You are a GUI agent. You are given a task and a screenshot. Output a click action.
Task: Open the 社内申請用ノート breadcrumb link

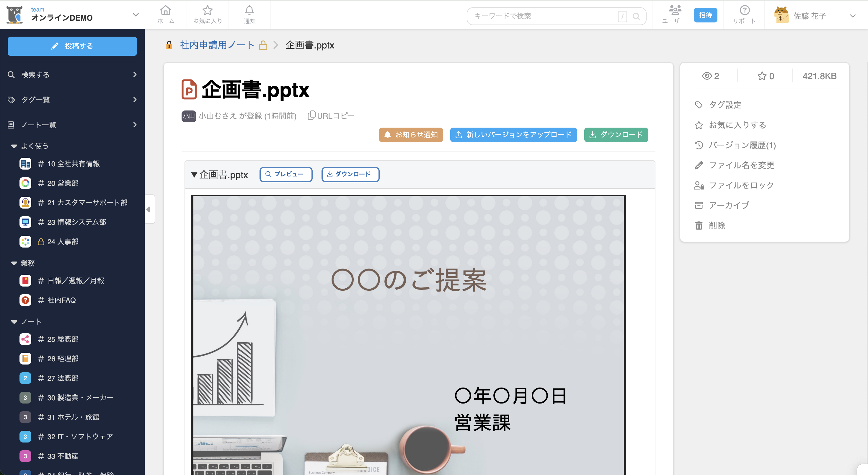[217, 45]
